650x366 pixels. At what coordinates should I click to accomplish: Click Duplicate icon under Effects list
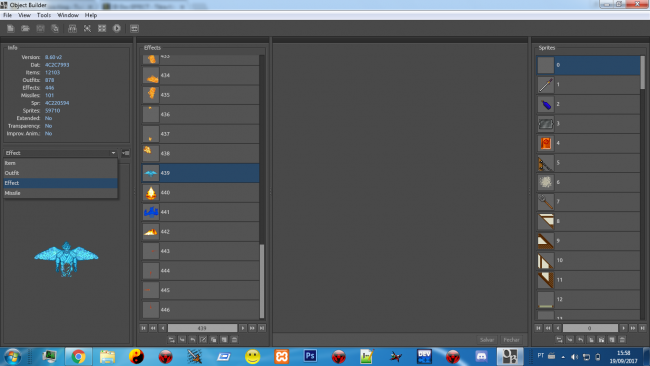coord(213,339)
